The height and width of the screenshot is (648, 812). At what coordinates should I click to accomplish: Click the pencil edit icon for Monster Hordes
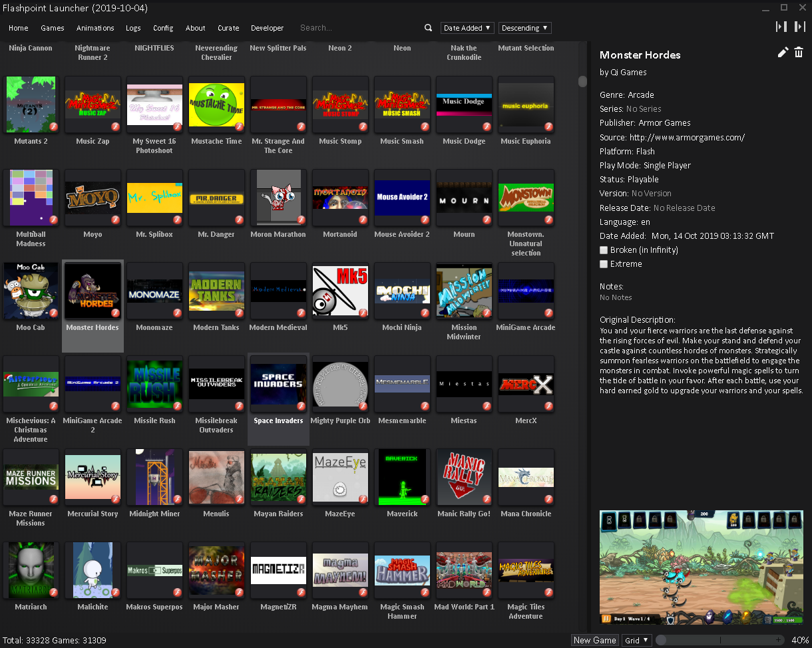pos(783,53)
